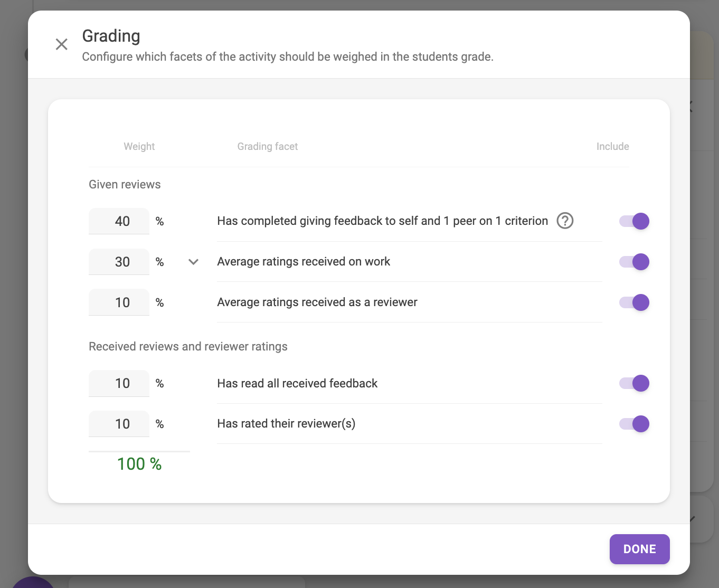Select Has rated their reviewer(s) label

click(x=286, y=423)
